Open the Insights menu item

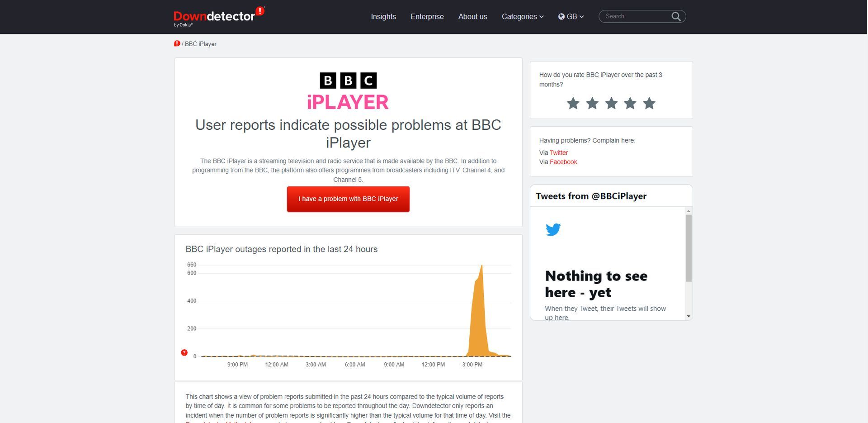click(x=383, y=16)
